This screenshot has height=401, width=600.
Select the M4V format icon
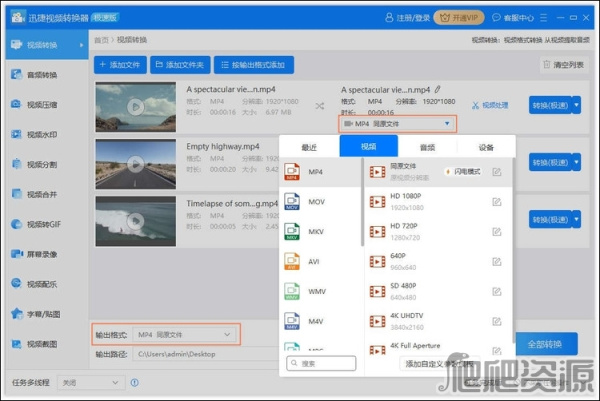tap(292, 321)
